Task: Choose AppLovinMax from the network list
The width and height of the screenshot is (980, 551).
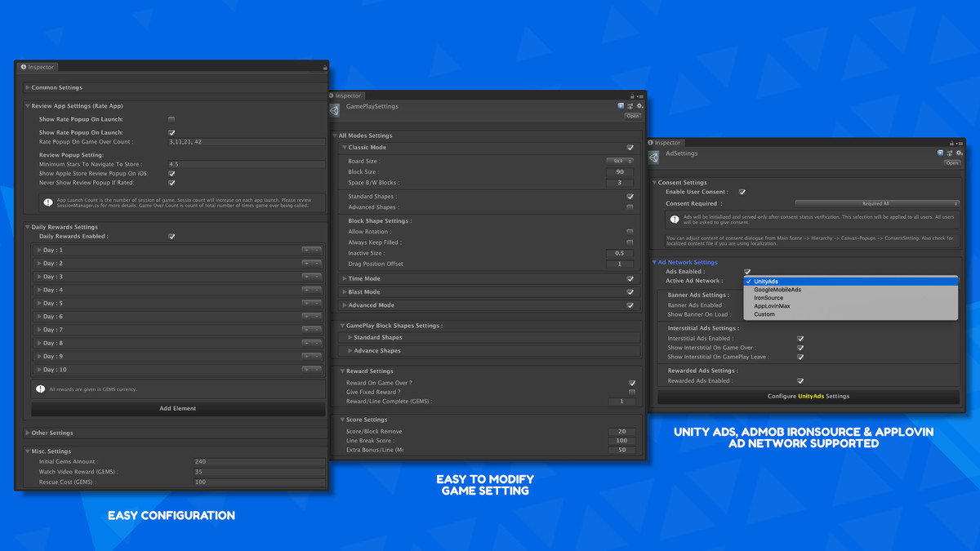Action: pyautogui.click(x=851, y=306)
